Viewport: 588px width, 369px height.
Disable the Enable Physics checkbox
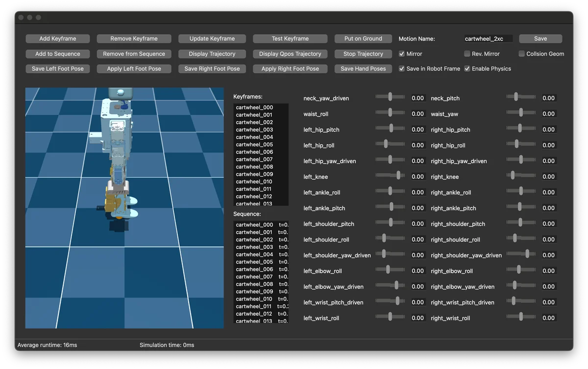pos(467,69)
